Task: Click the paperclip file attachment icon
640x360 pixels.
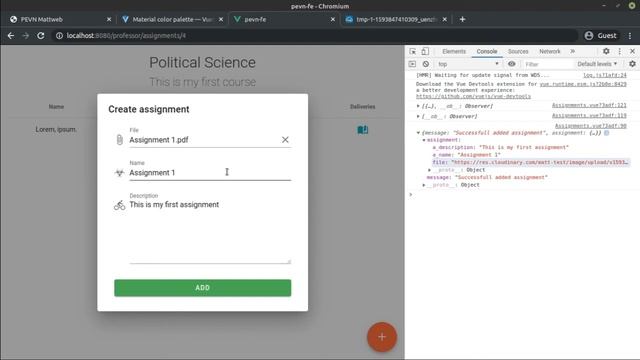Action: click(x=119, y=140)
